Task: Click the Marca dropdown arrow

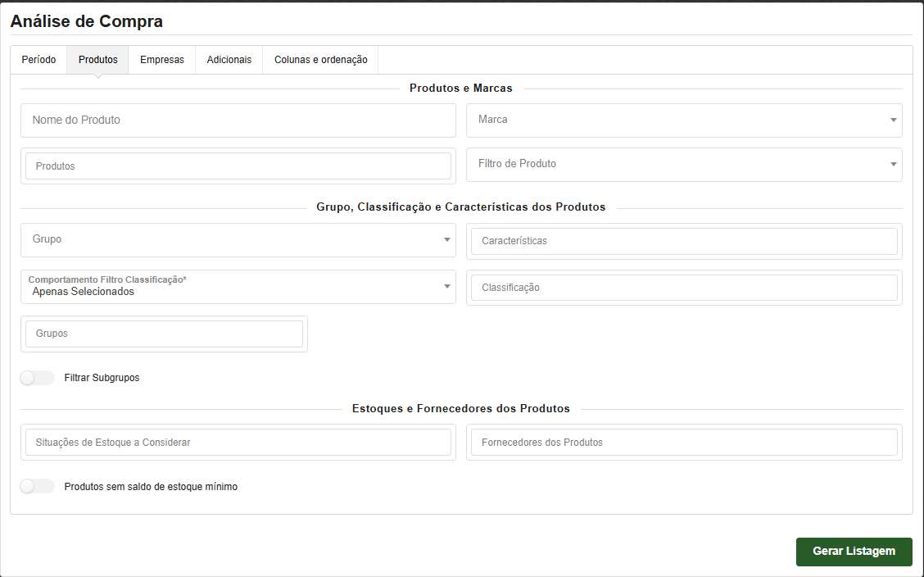Action: (x=893, y=120)
